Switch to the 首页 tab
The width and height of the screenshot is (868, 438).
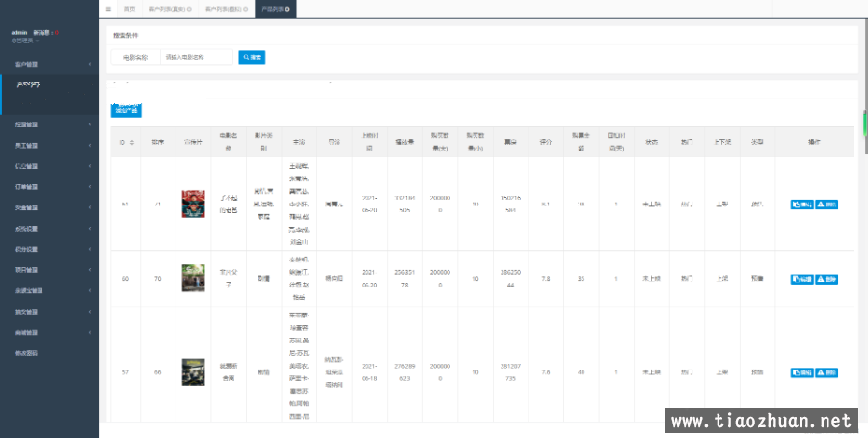click(129, 9)
